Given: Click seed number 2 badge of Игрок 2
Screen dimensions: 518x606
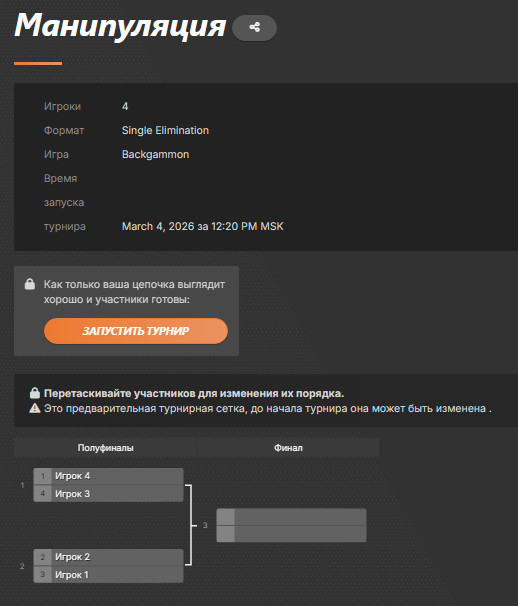Looking at the screenshot, I should (43, 557).
